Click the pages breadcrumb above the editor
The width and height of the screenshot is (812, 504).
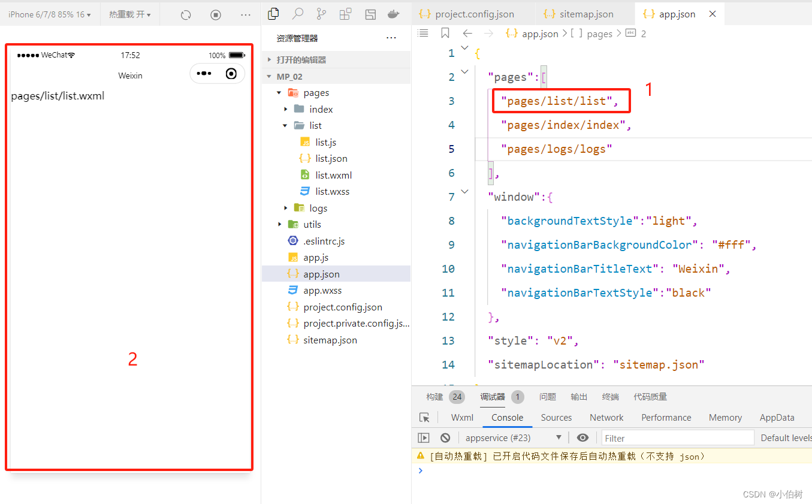pos(599,34)
